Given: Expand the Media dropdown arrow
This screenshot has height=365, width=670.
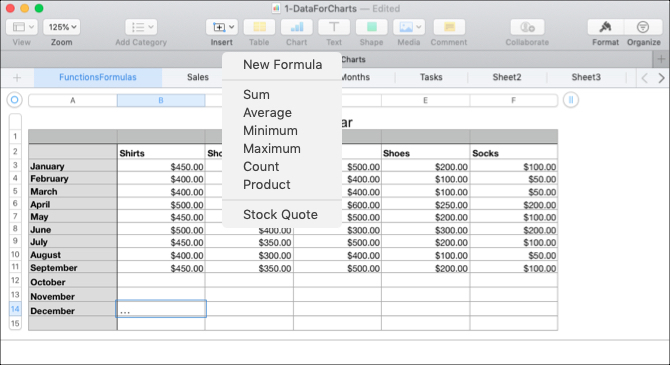Looking at the screenshot, I should pos(419,27).
